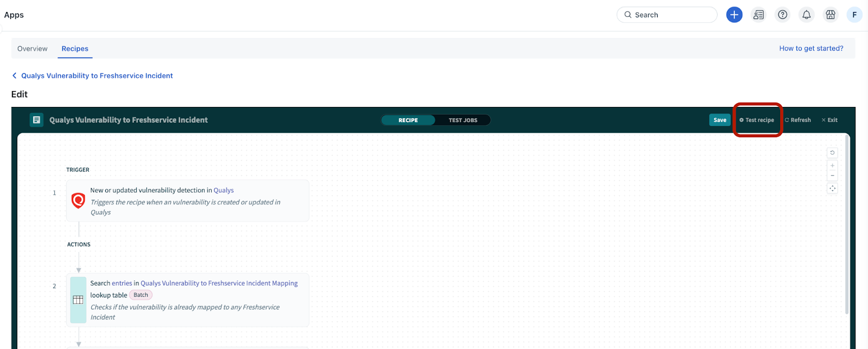
Task: Click the ACTIONS section label
Action: click(79, 244)
